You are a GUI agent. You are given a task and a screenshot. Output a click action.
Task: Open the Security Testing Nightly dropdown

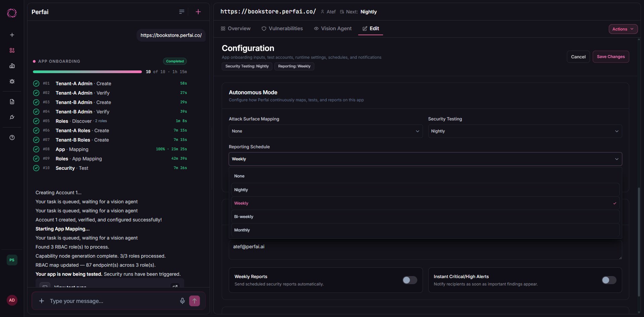pos(525,131)
